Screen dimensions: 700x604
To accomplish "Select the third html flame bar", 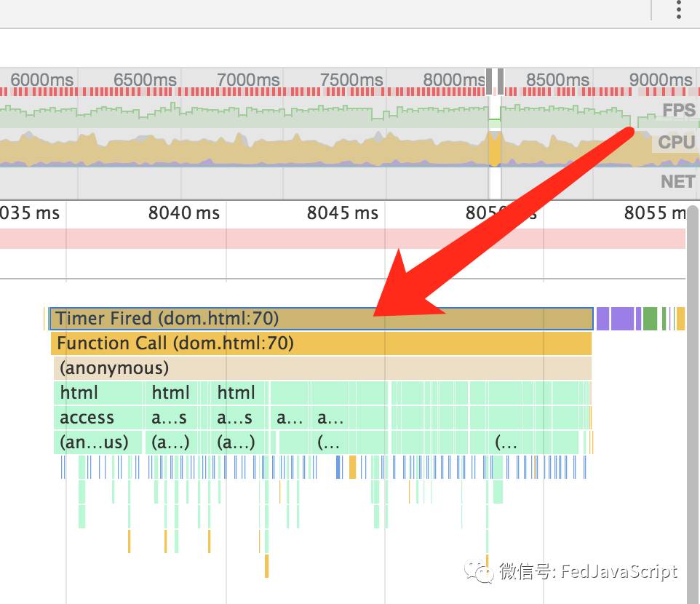I will (x=239, y=393).
